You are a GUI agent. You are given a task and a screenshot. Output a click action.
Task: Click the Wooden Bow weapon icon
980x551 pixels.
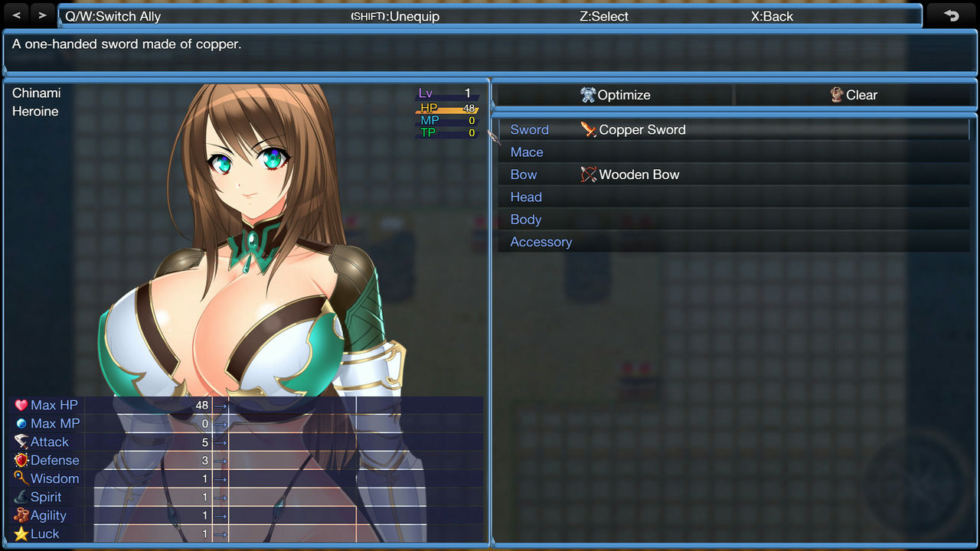click(x=588, y=174)
